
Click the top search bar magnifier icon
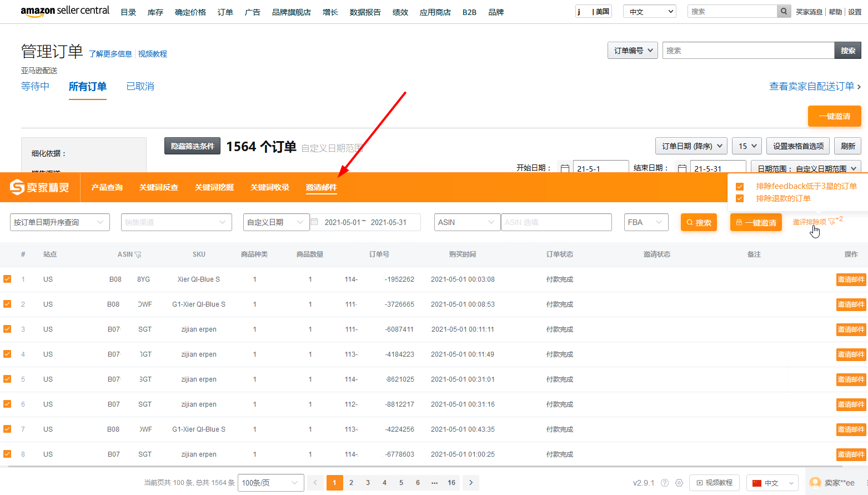pyautogui.click(x=784, y=11)
